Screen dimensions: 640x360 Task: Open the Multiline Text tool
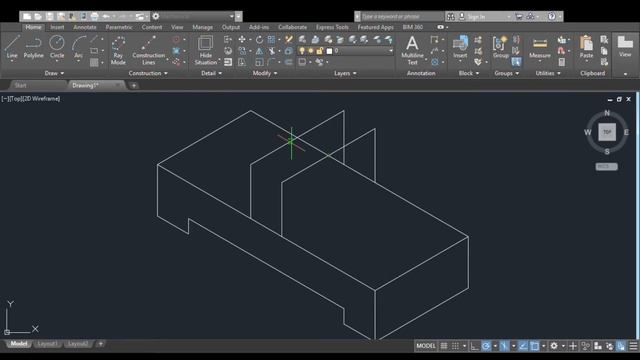pyautogui.click(x=412, y=51)
